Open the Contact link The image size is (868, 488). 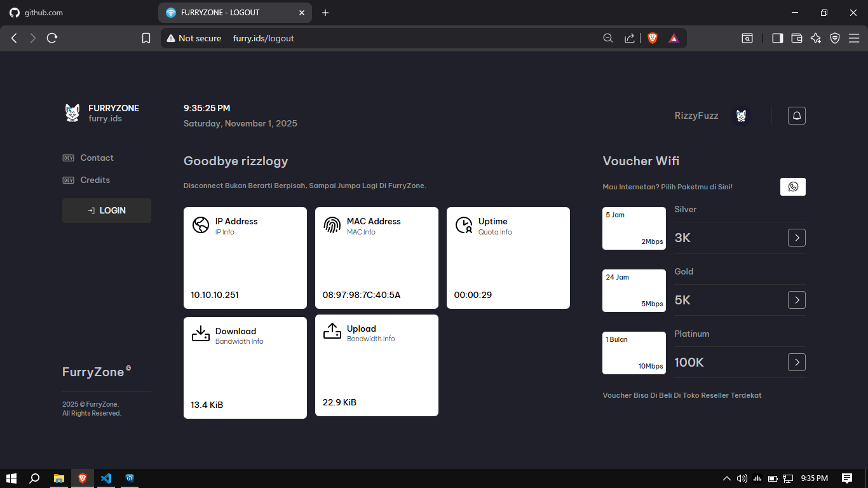click(x=97, y=158)
